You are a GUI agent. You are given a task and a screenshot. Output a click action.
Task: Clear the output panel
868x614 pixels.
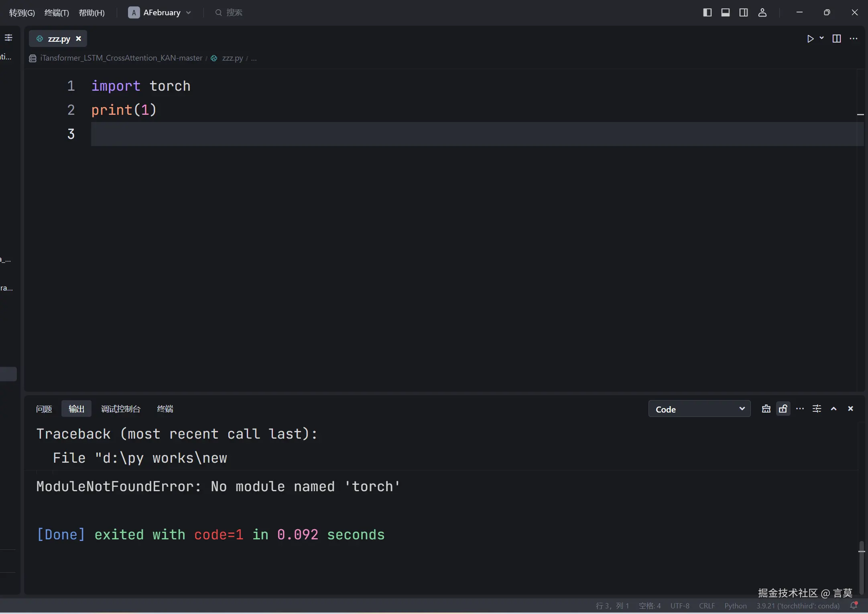point(766,409)
